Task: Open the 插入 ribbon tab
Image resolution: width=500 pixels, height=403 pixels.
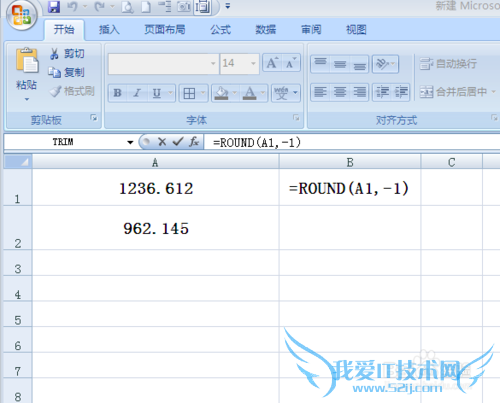Action: coord(109,30)
